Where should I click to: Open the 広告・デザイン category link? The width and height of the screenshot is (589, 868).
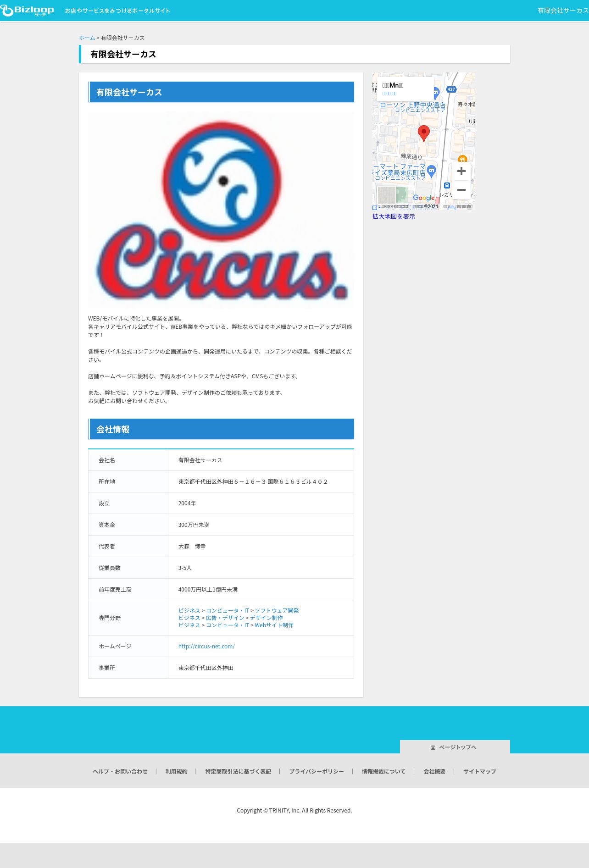coord(225,618)
